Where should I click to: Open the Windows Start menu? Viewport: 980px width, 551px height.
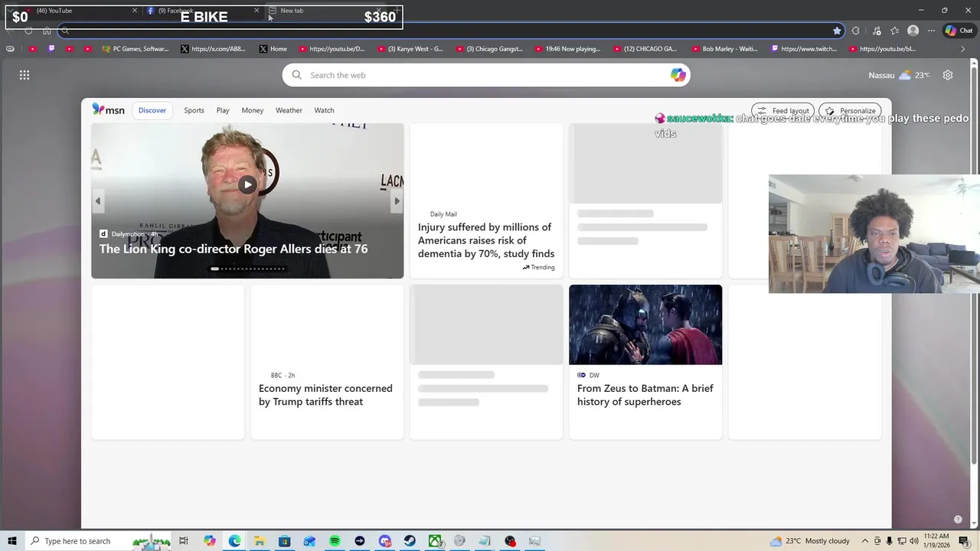pyautogui.click(x=12, y=541)
